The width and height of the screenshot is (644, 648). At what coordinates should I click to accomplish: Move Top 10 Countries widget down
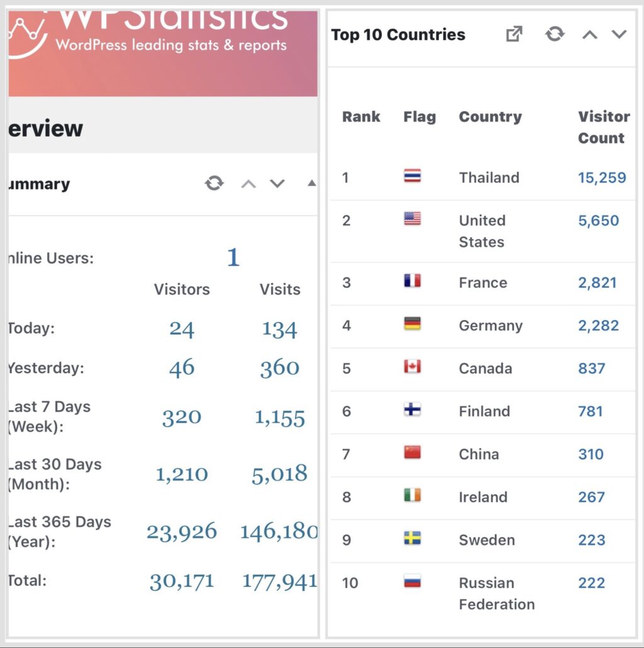tap(619, 35)
